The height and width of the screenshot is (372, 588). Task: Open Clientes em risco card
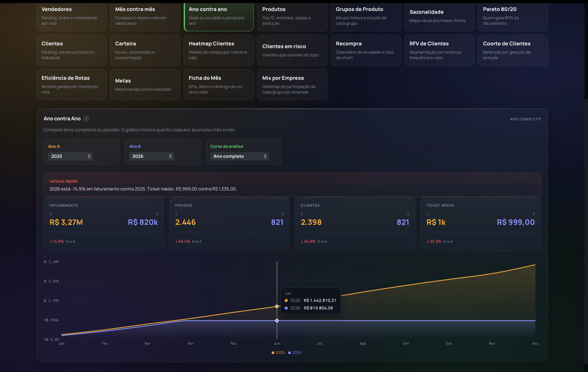pos(292,50)
